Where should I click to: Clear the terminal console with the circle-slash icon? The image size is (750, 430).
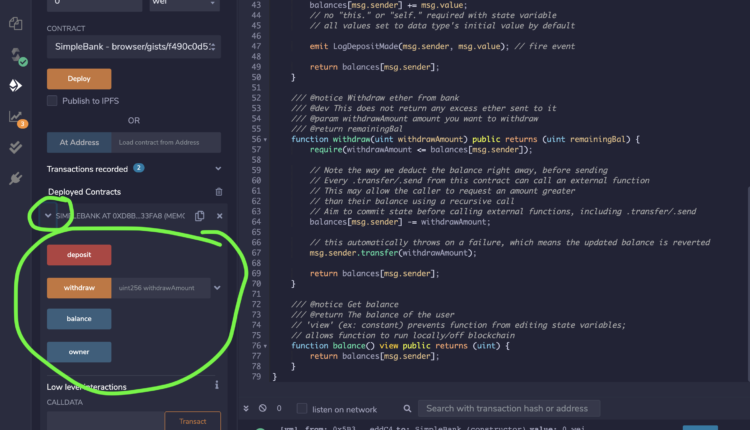[x=263, y=409]
